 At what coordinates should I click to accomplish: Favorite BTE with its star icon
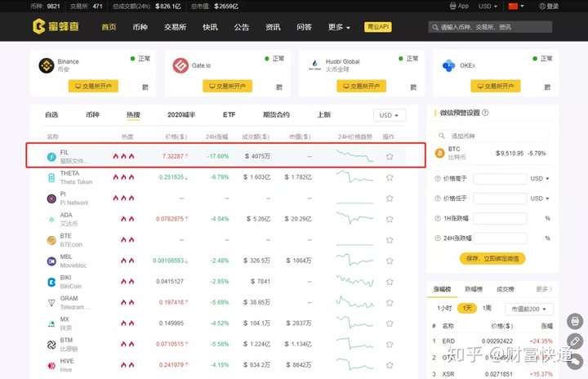(390, 240)
